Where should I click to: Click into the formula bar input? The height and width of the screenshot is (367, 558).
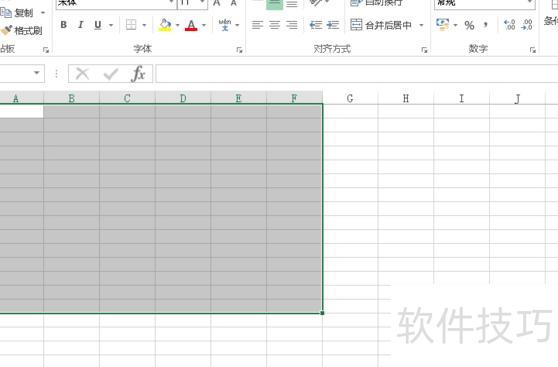point(357,74)
